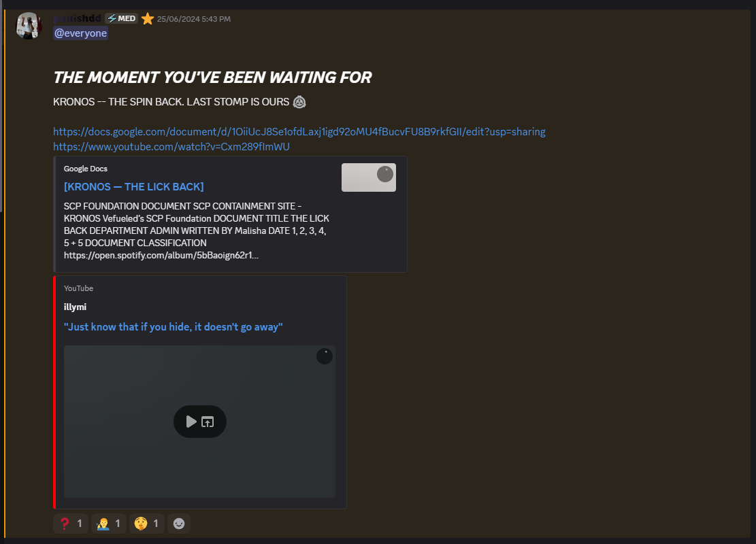Open the add reaction smiley picker

(179, 524)
